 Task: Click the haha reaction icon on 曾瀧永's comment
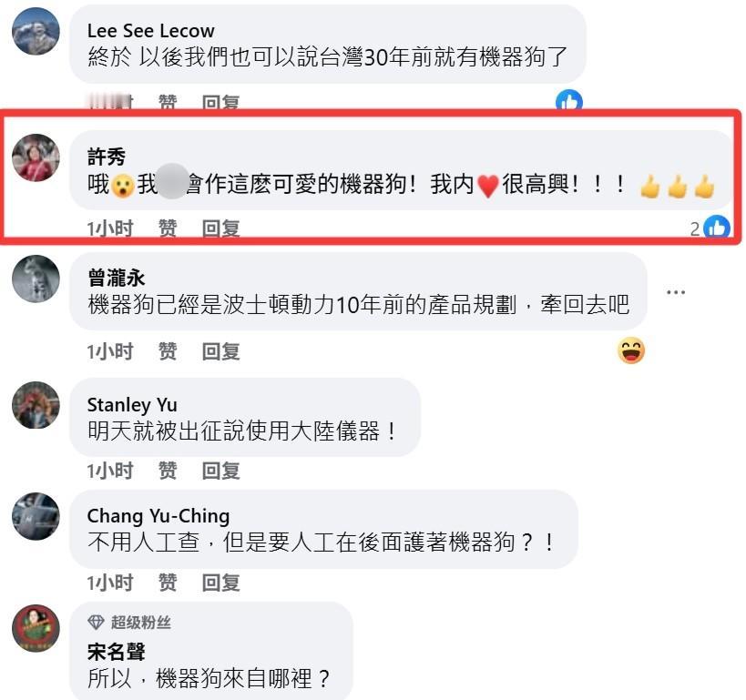click(631, 351)
